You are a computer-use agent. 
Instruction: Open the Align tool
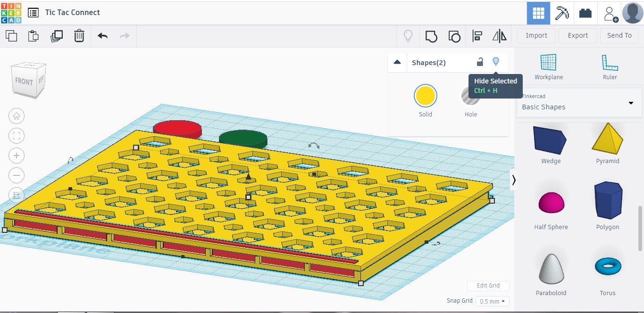(x=477, y=36)
